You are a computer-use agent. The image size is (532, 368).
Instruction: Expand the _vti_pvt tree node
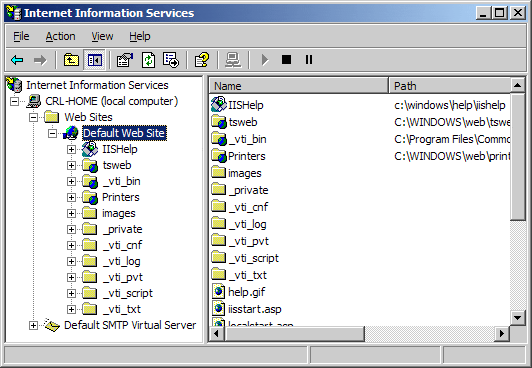click(71, 277)
